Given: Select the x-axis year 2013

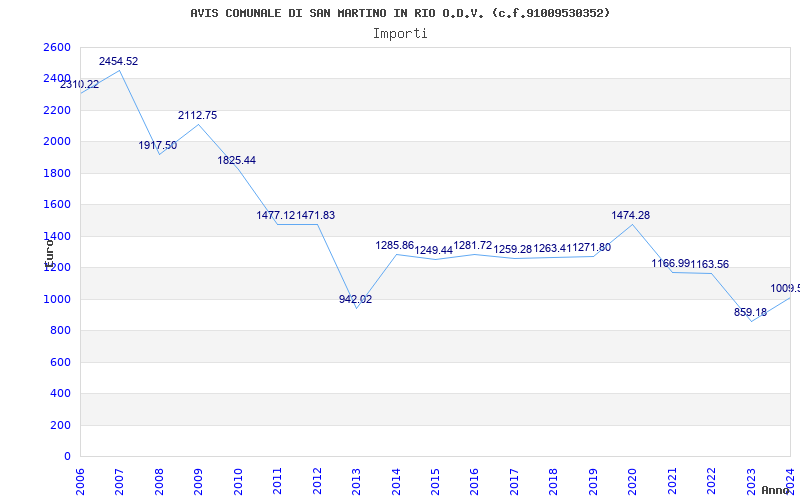Looking at the screenshot, I should coord(356,481).
